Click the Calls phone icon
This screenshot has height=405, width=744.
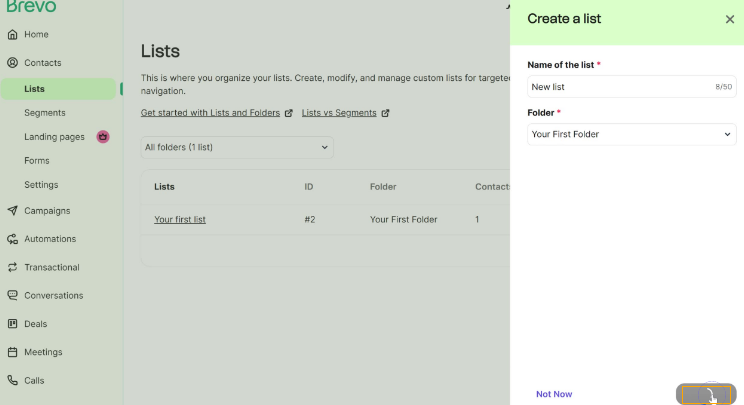click(13, 381)
